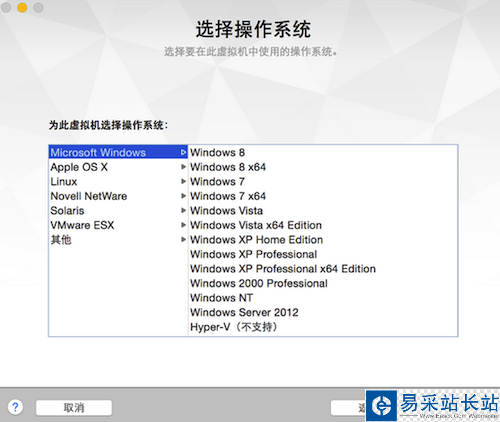
Task: Expand arrow next to Microsoft Windows
Action: click(183, 152)
